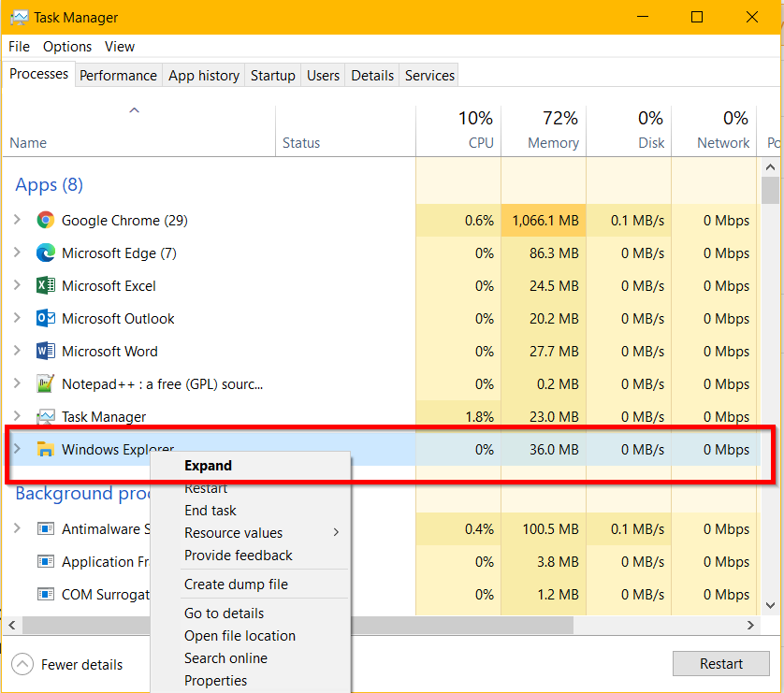Click the Microsoft Outlook app icon
This screenshot has height=693, width=784.
(46, 318)
